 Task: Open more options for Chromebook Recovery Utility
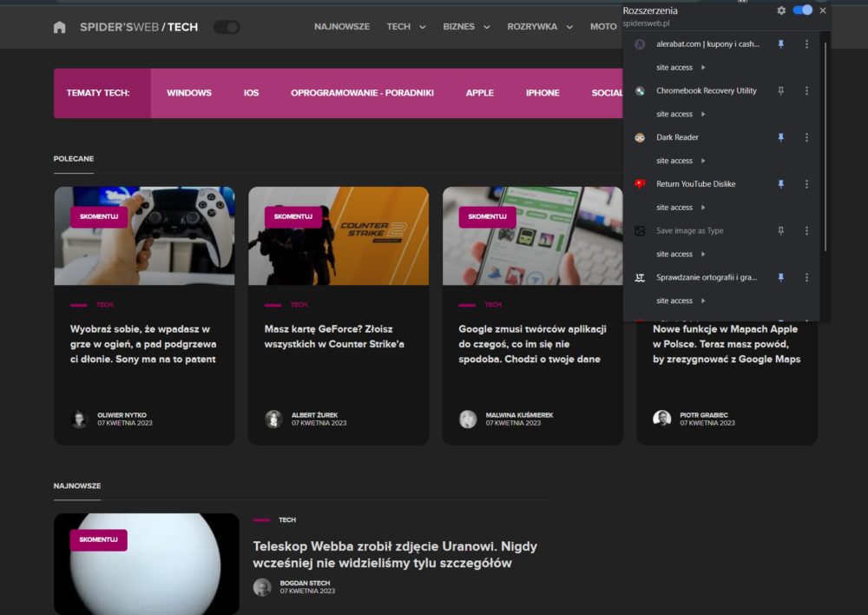click(x=806, y=91)
